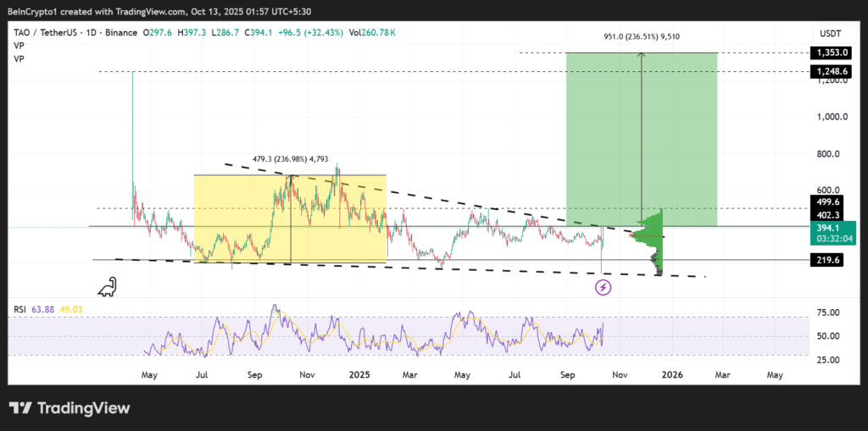Click the TradingView logo at bottom left
The height and width of the screenshot is (431, 868).
coord(70,408)
